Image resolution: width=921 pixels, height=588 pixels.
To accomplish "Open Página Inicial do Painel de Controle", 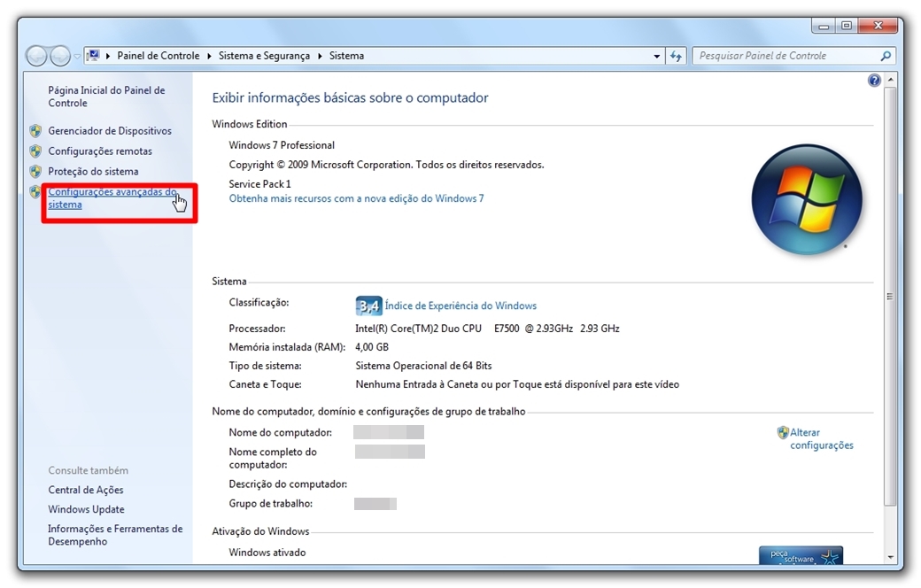I will point(106,97).
